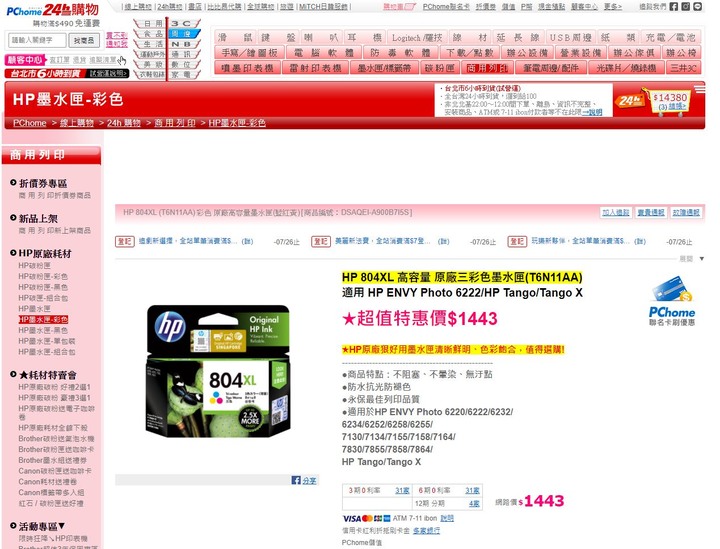Screen dimensions: 720x549
Task: Expand the 活動專區▼ section
Action: point(42,526)
